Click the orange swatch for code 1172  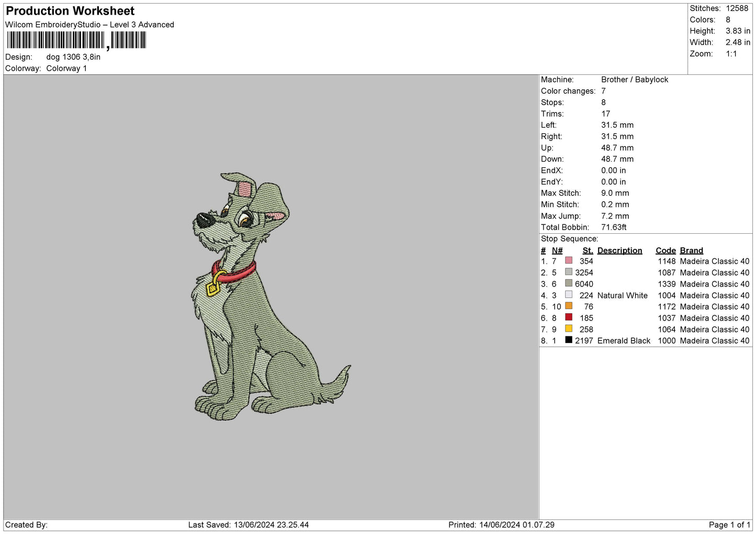pos(569,306)
